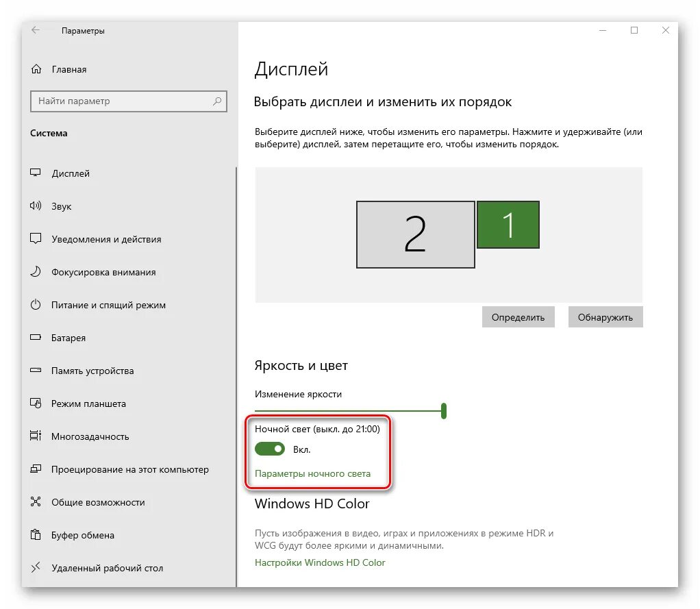Click the Ночной свет (выкл. до 21:00) label
Screen dimensions: 700x609
tap(317, 429)
